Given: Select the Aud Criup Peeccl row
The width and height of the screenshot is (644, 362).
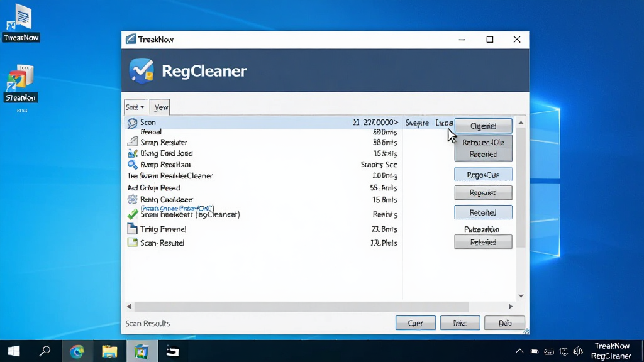Looking at the screenshot, I should click(262, 188).
